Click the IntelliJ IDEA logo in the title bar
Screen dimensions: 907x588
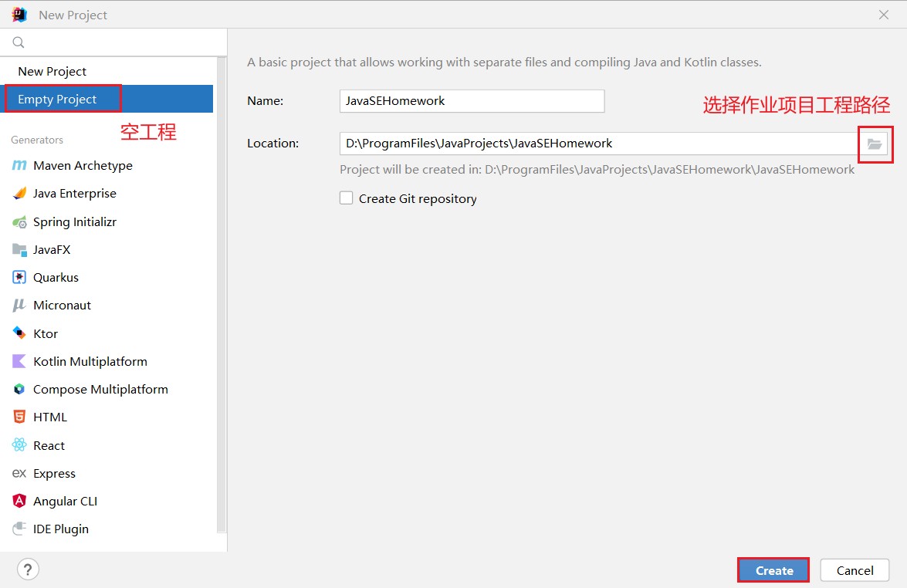pos(19,15)
